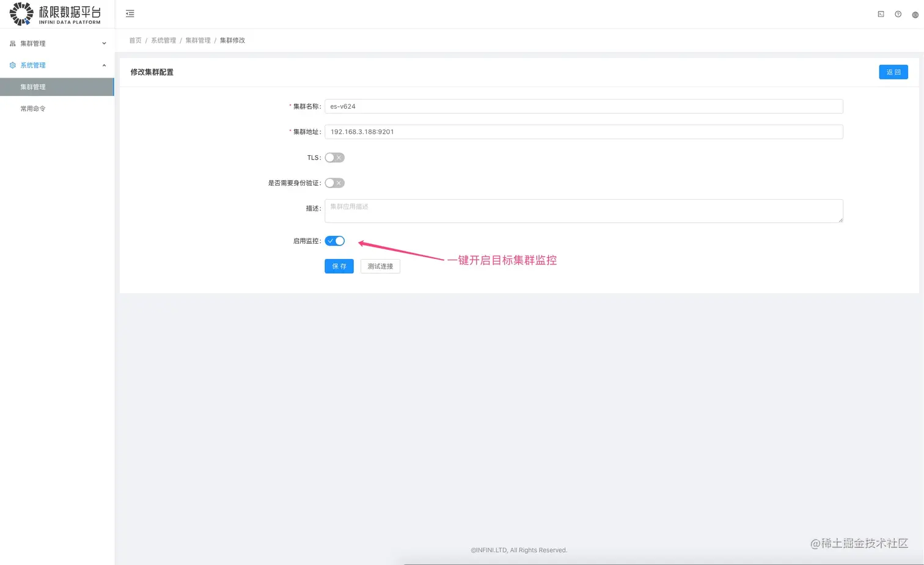Click the cluster icon beside 集群管理 menu
The height and width of the screenshot is (565, 924).
pos(12,43)
